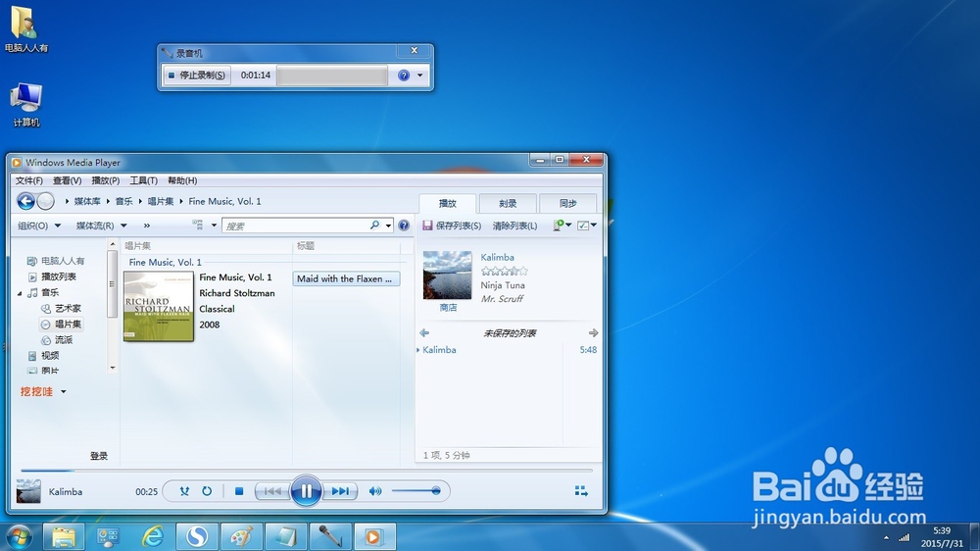The height and width of the screenshot is (551, 980).
Task: Switch to the 播放 tab
Action: point(448,203)
